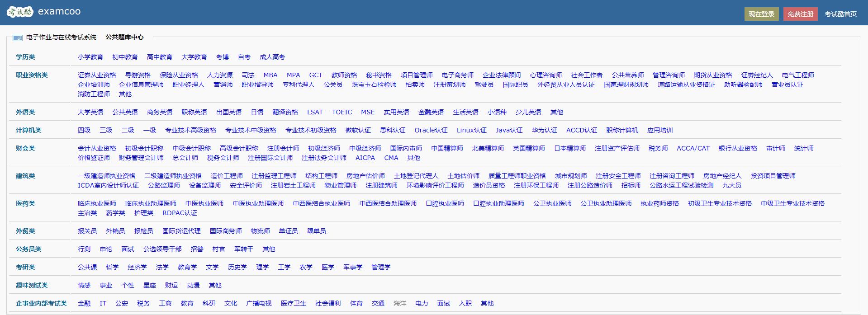Open 电子作业与在线考试系统 link
868x315 pixels.
[x=61, y=37]
